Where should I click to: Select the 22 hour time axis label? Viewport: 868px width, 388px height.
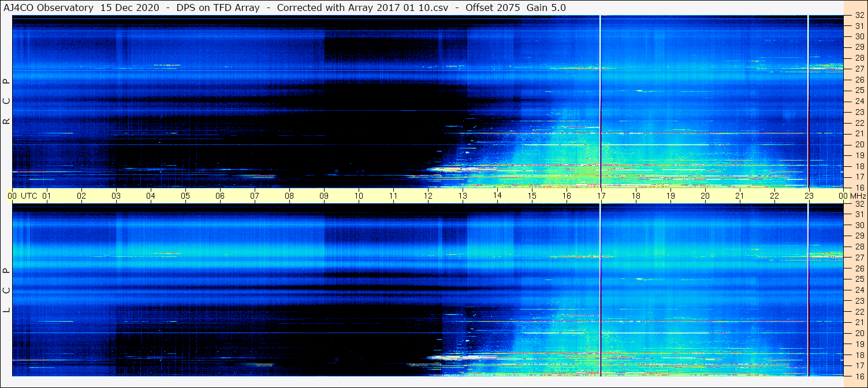tap(774, 196)
